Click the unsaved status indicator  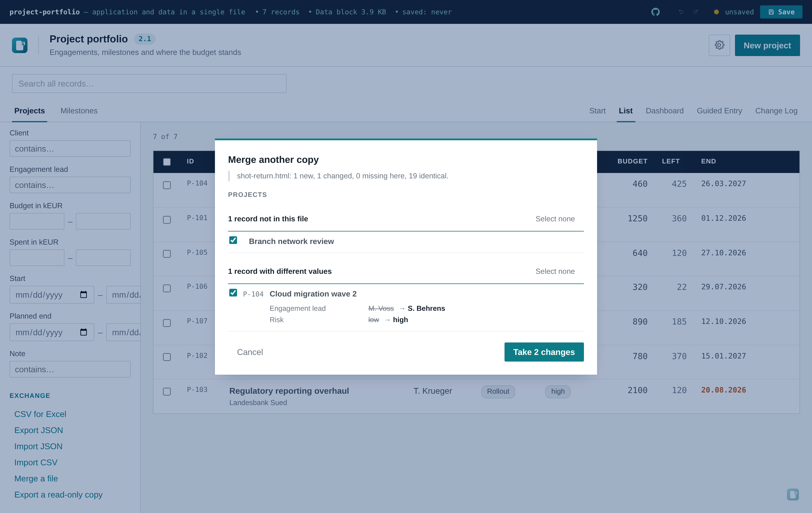tap(734, 12)
